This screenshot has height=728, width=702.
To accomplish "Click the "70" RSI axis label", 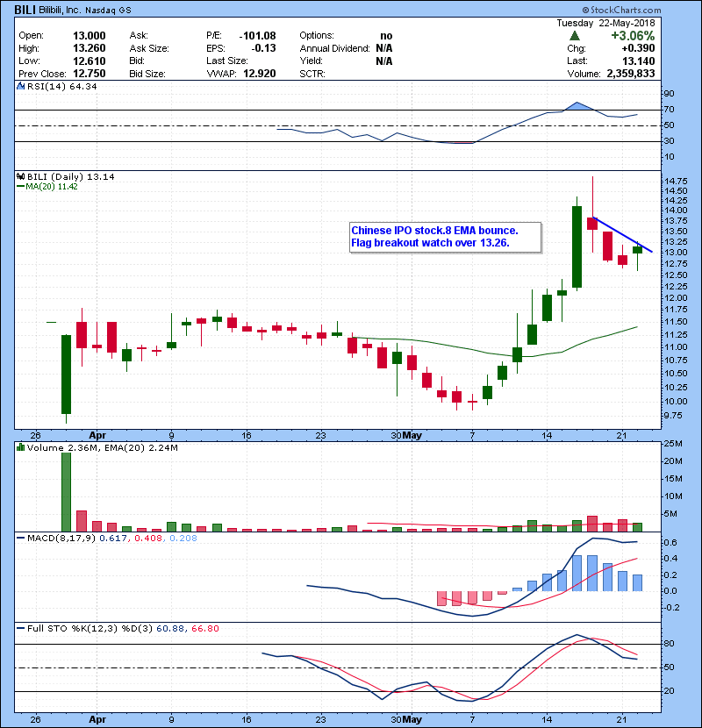I will point(669,110).
